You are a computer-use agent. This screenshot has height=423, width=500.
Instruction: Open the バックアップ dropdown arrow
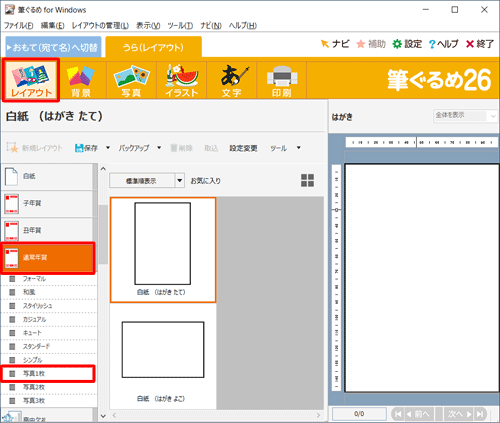[x=159, y=147]
